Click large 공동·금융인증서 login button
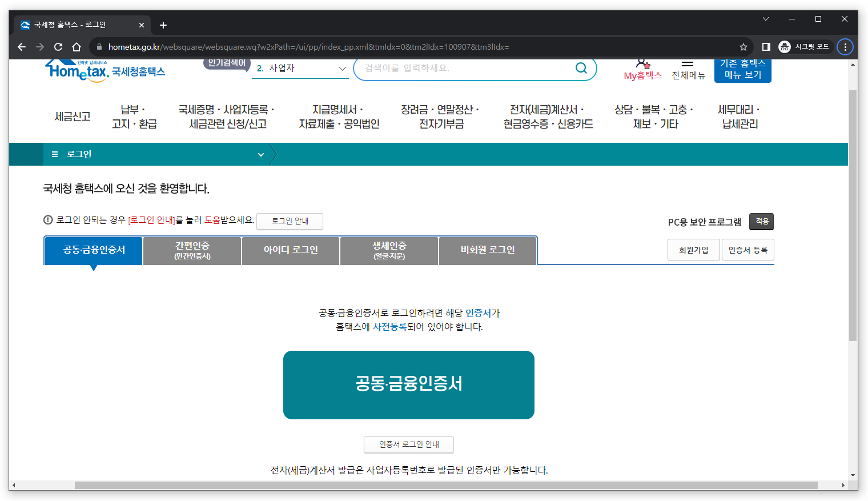Image resolution: width=868 pixels, height=501 pixels. tap(409, 385)
